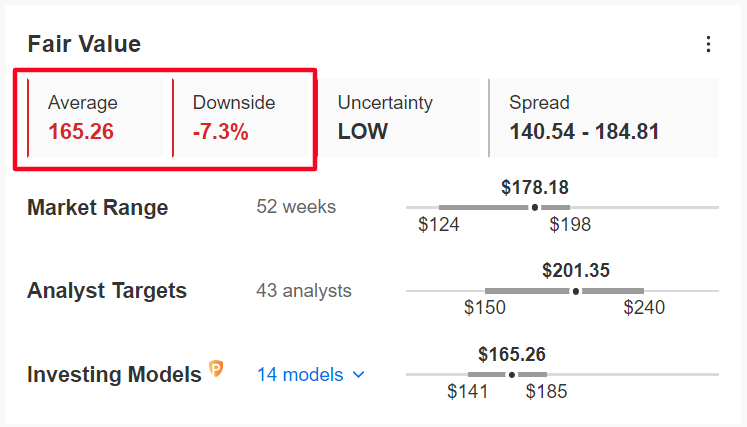Click the Spread 140.54 - 184.81 card
The height and width of the screenshot is (427, 747).
(604, 118)
